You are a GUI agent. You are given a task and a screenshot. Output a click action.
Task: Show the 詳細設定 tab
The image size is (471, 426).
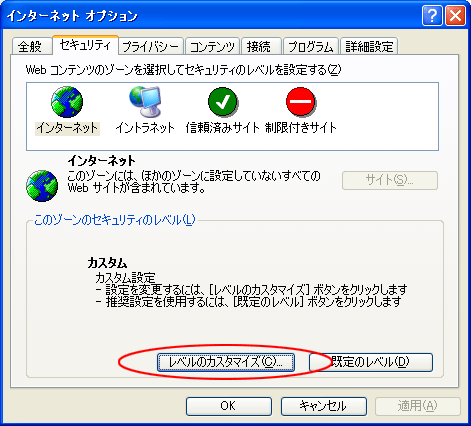coord(369,46)
